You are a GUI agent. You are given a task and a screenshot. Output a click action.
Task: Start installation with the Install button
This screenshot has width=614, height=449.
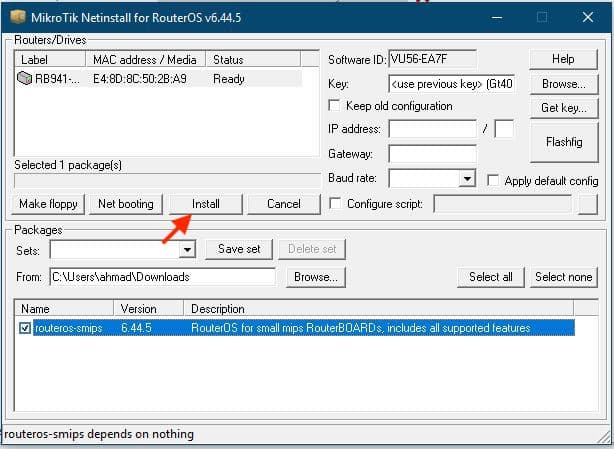pyautogui.click(x=206, y=204)
